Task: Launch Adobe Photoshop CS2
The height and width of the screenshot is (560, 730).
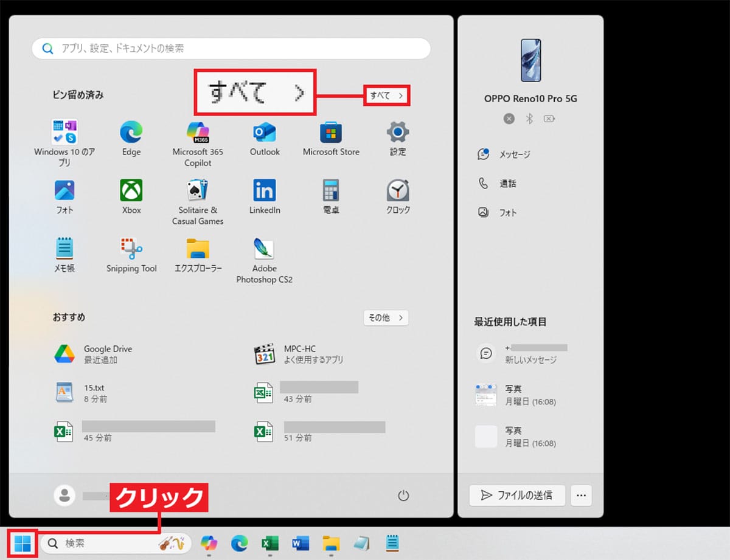Action: click(265, 248)
